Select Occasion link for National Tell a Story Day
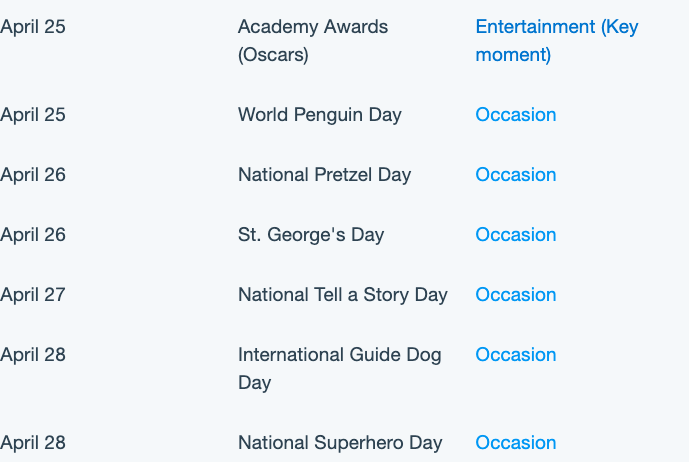The image size is (690, 462). pyautogui.click(x=516, y=294)
